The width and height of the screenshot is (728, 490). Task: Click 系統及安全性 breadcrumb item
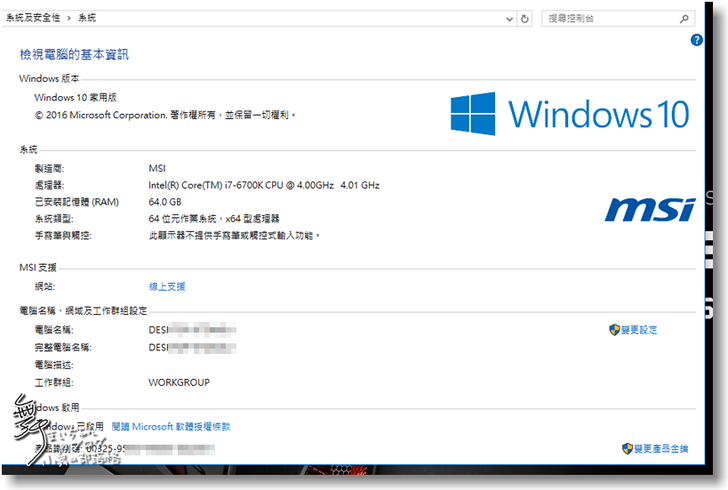click(33, 18)
